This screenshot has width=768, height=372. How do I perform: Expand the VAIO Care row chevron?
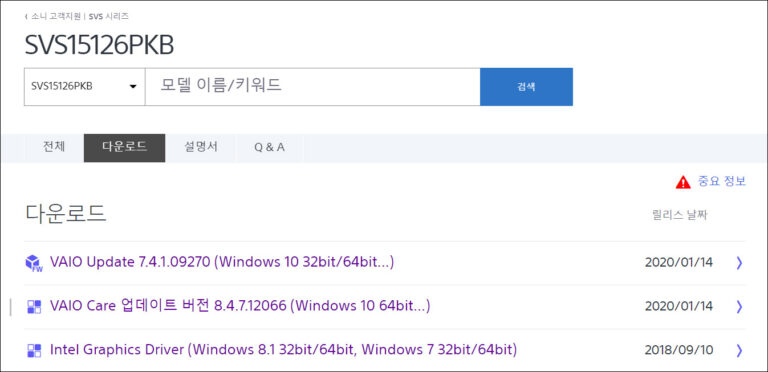(739, 306)
